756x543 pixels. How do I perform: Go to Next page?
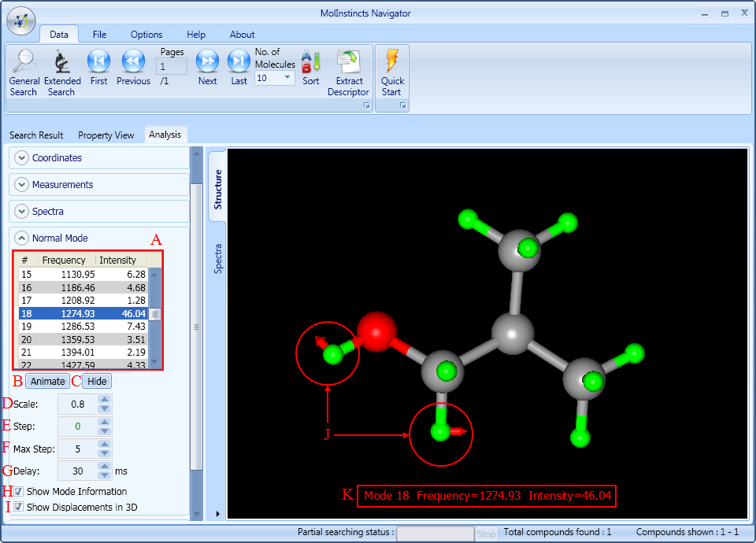tap(207, 68)
